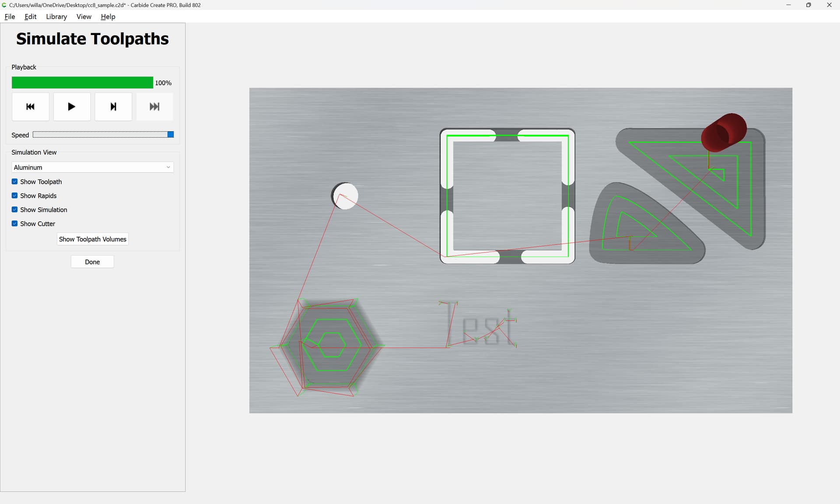Click the Speed slider handle
Screen dimensions: 840x504
[171, 134]
